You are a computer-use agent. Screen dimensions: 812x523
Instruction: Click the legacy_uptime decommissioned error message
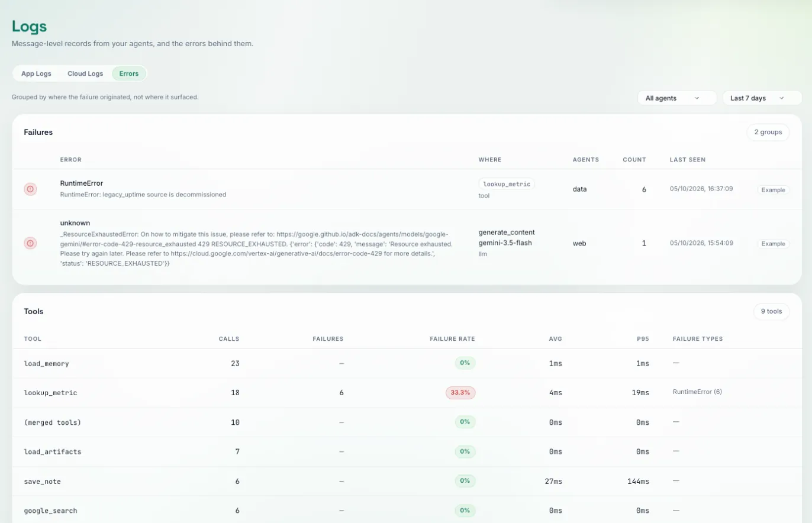[x=143, y=194]
